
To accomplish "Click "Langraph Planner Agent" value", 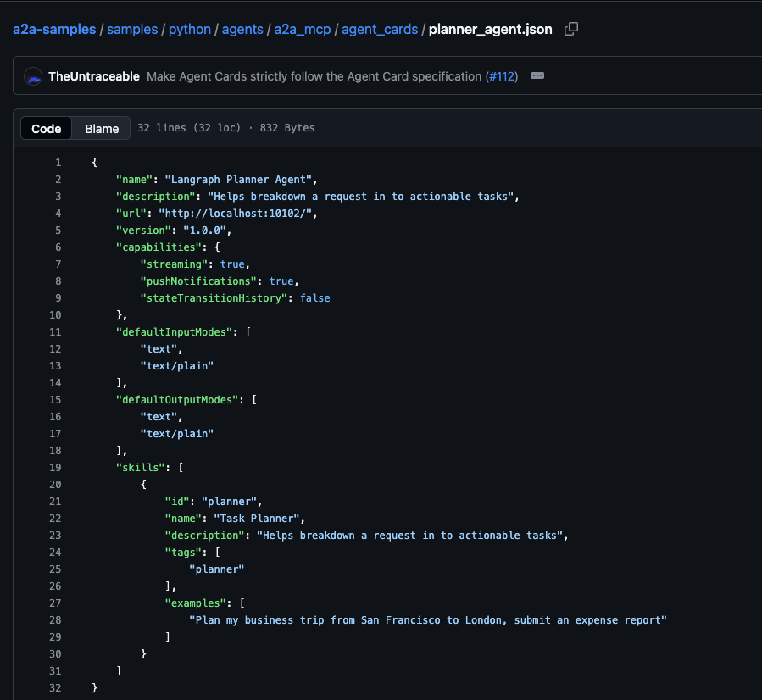I will pos(238,180).
